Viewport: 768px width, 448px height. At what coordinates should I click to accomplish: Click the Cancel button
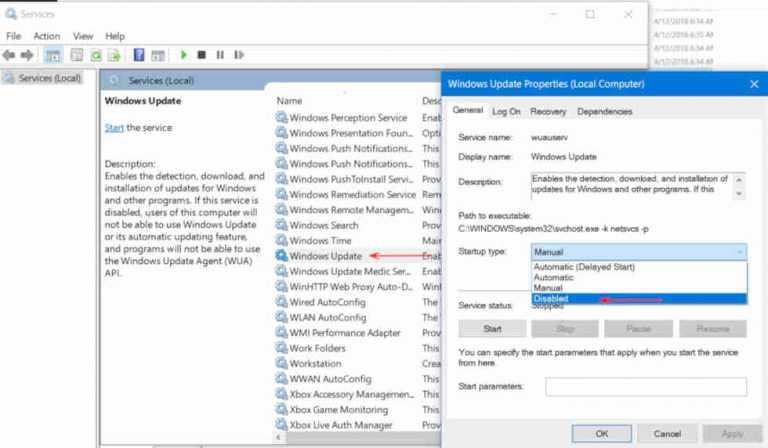(x=667, y=434)
